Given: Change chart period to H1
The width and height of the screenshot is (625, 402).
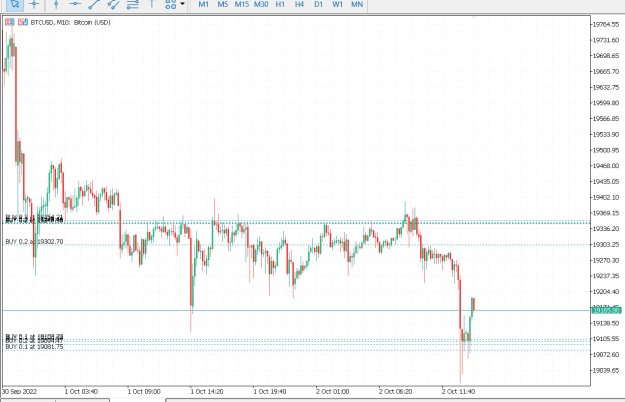Looking at the screenshot, I should pos(280,4).
